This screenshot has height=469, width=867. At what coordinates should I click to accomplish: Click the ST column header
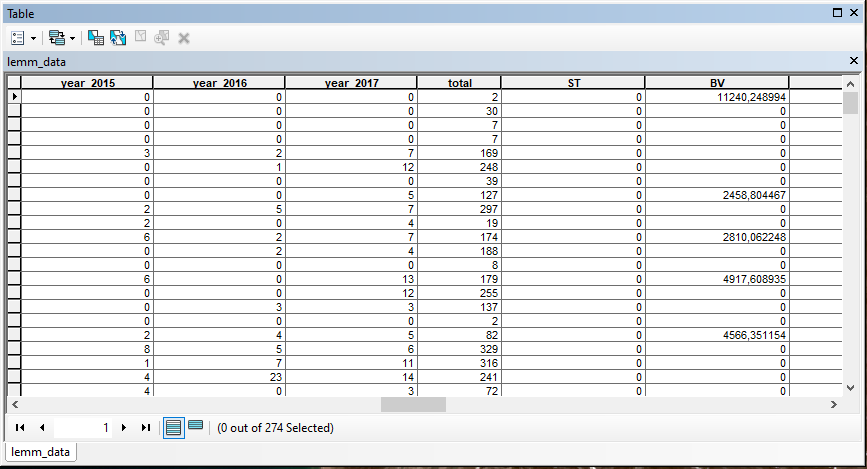(x=573, y=83)
